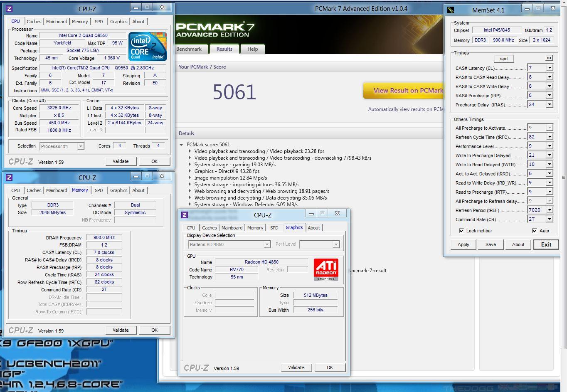567x392 pixels.
Task: Expand Graphics - DirectX 9 result item
Action: tap(190, 171)
